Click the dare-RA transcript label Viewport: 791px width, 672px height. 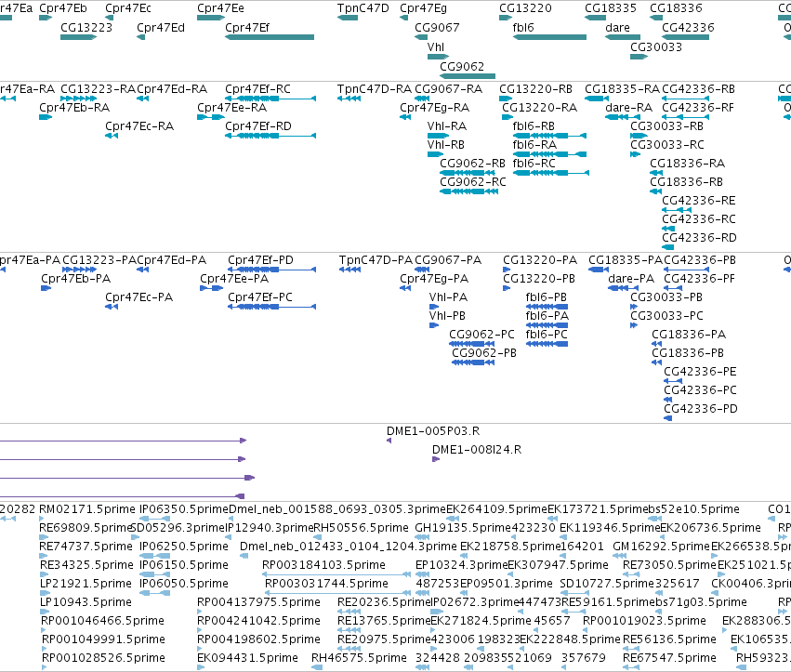point(628,108)
